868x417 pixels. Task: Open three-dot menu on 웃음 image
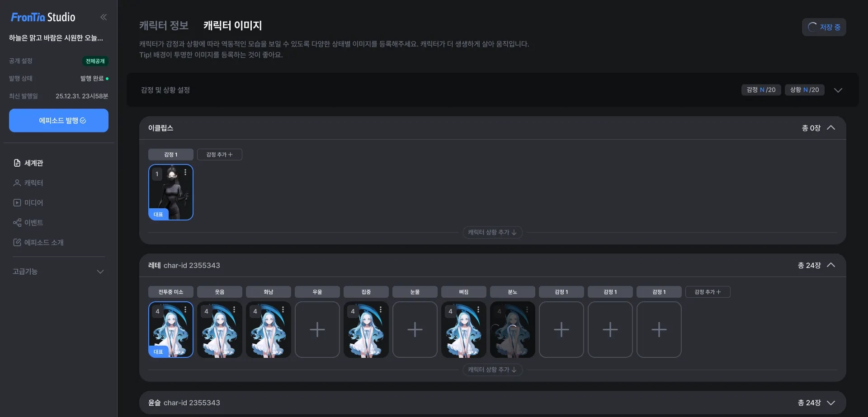(234, 309)
